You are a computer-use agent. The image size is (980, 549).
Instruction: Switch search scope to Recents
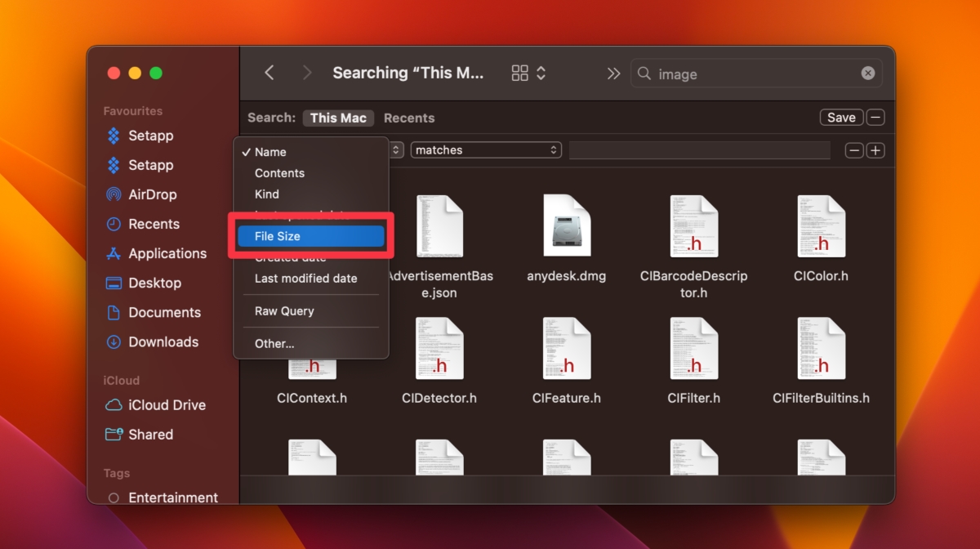click(409, 118)
